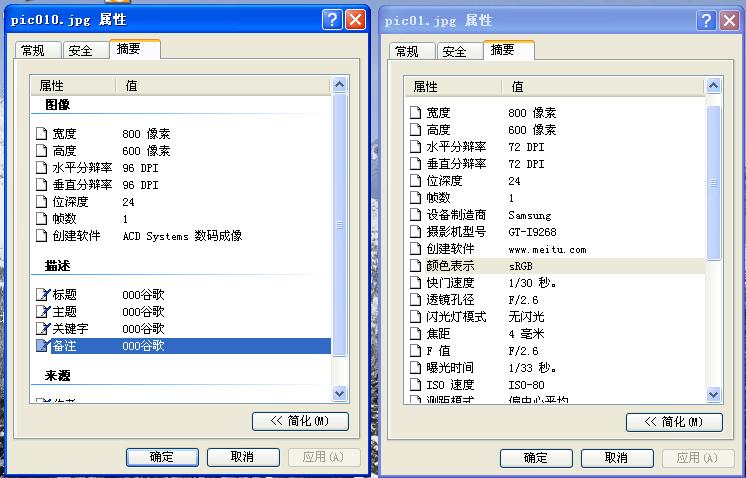Open the 安全 tab in pic01.jpg window

[460, 51]
